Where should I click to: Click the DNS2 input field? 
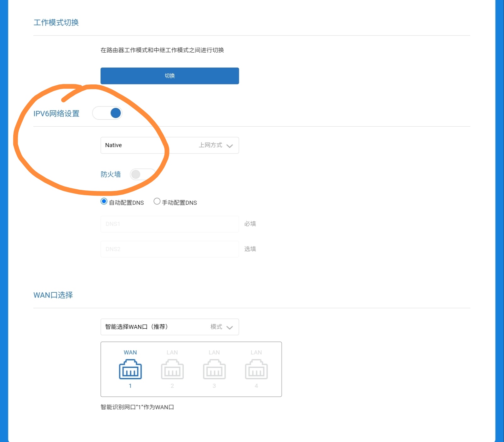[x=169, y=249]
